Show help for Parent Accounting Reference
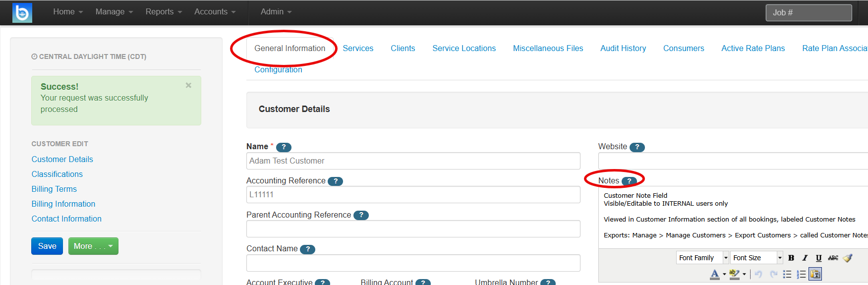 361,215
